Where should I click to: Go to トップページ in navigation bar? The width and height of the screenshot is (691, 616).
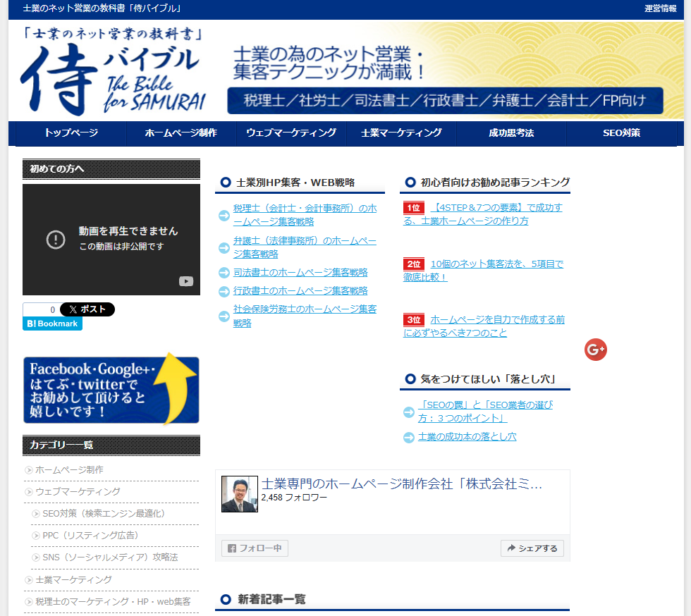[71, 133]
